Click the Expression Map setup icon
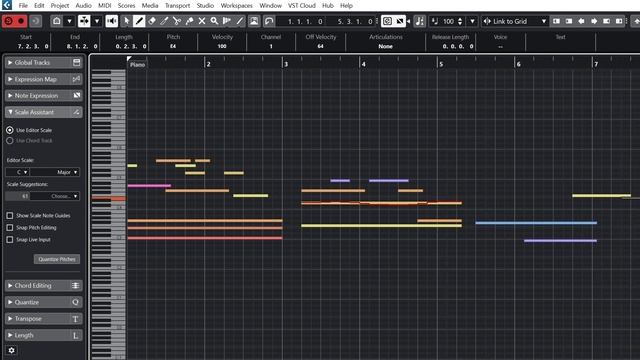640x360 pixels. point(76,79)
